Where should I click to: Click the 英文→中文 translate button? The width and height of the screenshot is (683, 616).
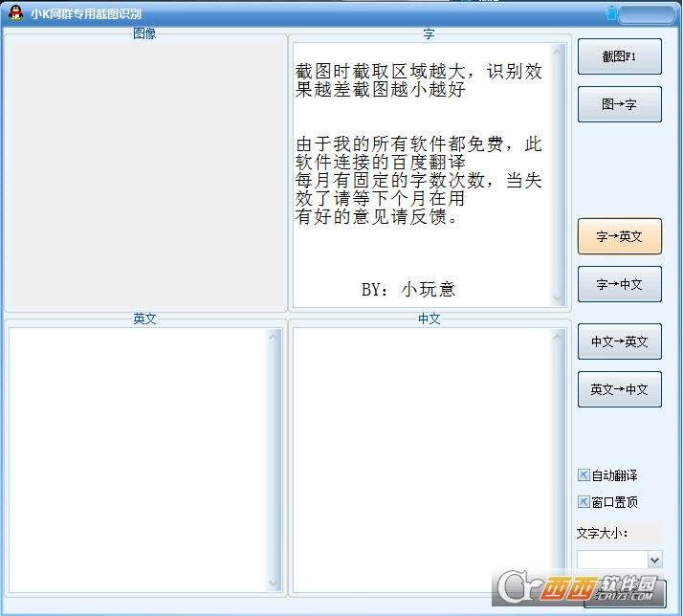pyautogui.click(x=620, y=389)
